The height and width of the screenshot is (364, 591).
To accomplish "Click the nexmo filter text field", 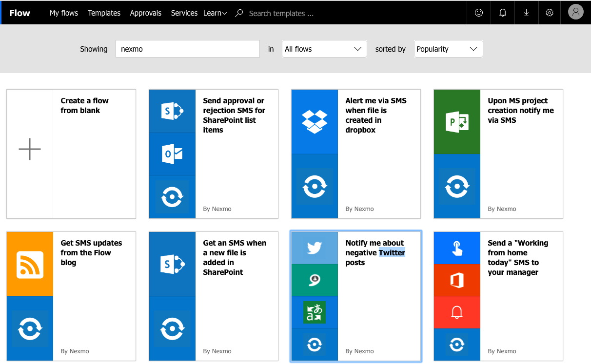I will 187,49.
